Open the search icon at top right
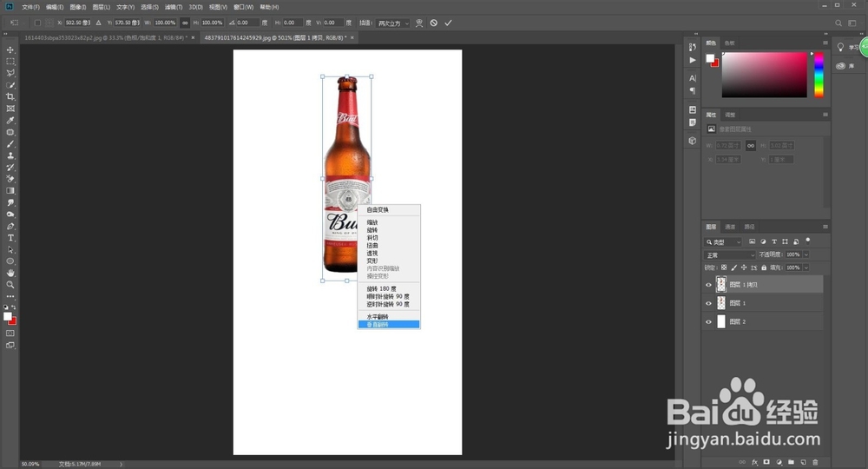The width and height of the screenshot is (868, 469). (x=838, y=23)
